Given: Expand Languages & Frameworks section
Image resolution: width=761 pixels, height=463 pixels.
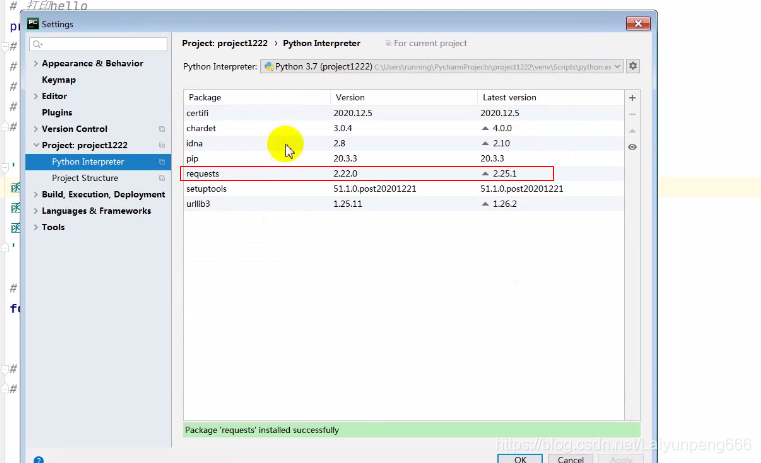Looking at the screenshot, I should tap(35, 211).
